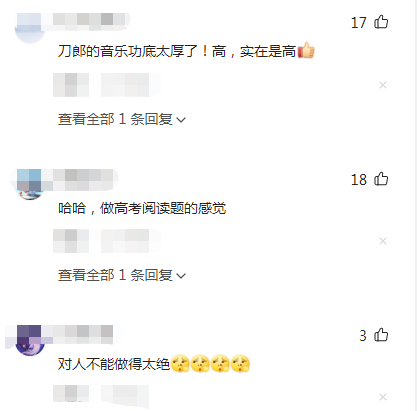Click the x icon below the 哈哈 comment
Screen dimensions: 417x411
point(383,241)
